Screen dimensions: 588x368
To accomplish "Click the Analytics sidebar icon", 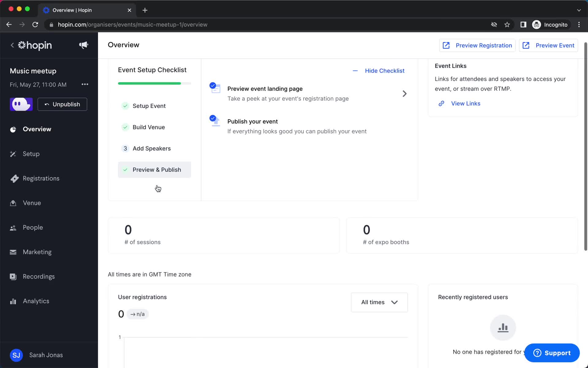I will click(13, 301).
